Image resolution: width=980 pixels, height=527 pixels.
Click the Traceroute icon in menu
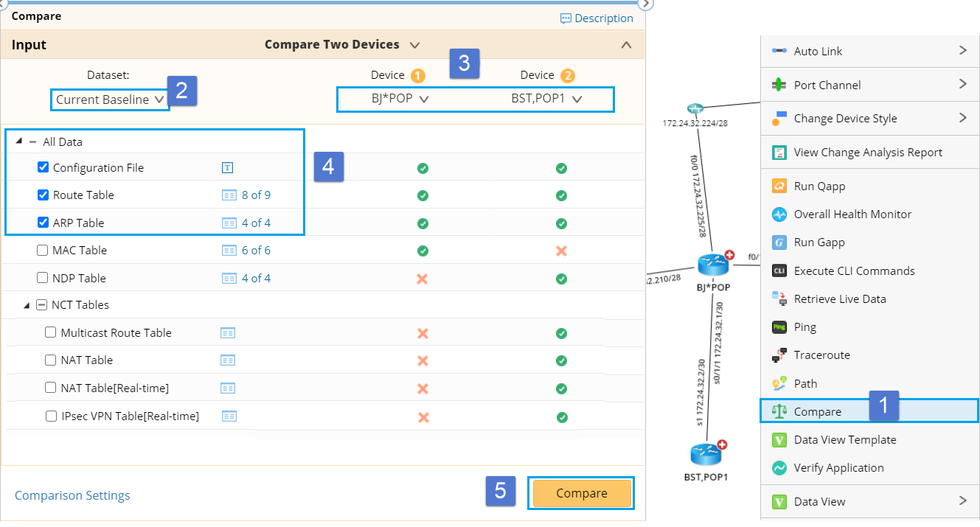click(779, 355)
